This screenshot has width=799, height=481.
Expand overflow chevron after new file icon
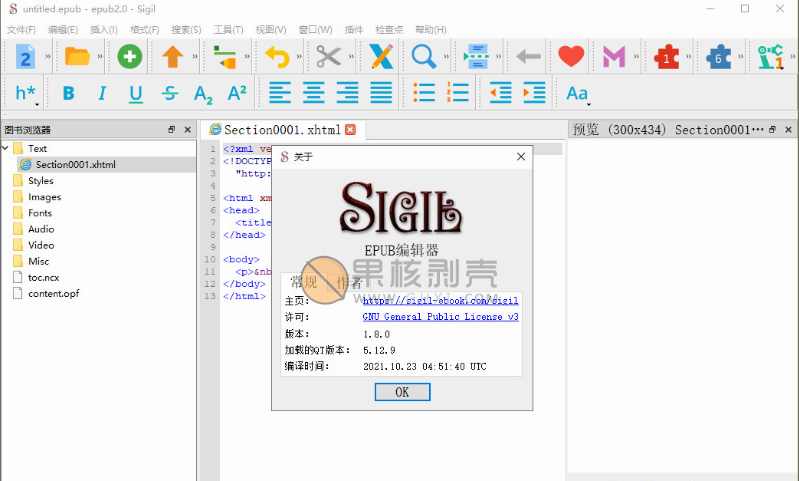[48, 56]
